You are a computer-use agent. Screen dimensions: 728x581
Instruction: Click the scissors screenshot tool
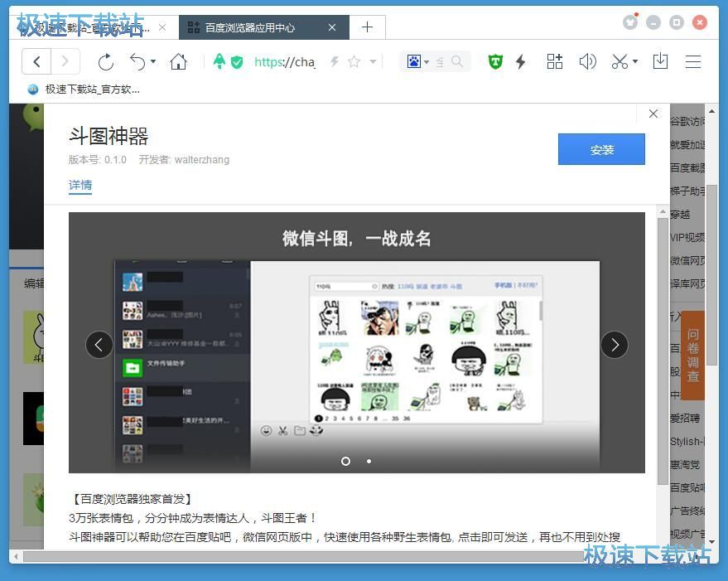click(620, 61)
